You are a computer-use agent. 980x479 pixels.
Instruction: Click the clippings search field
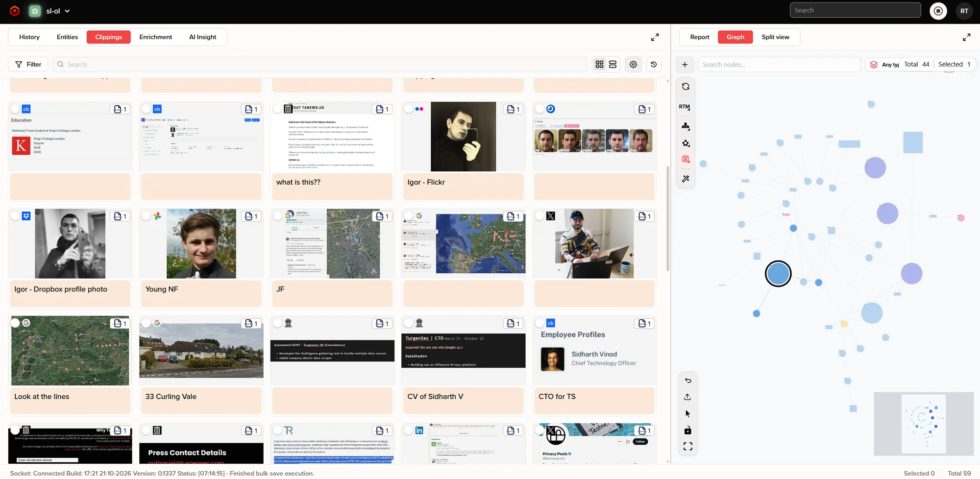(x=320, y=65)
